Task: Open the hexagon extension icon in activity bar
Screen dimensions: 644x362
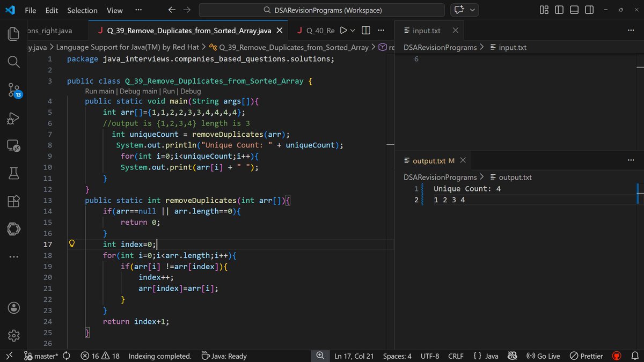Action: coord(14,229)
